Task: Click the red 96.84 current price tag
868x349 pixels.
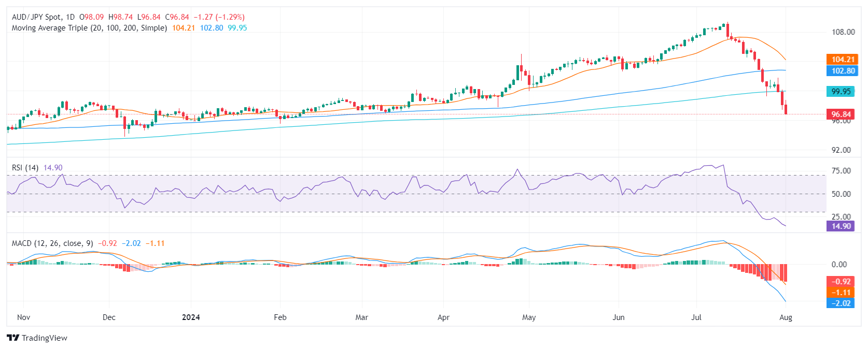Action: tap(841, 114)
